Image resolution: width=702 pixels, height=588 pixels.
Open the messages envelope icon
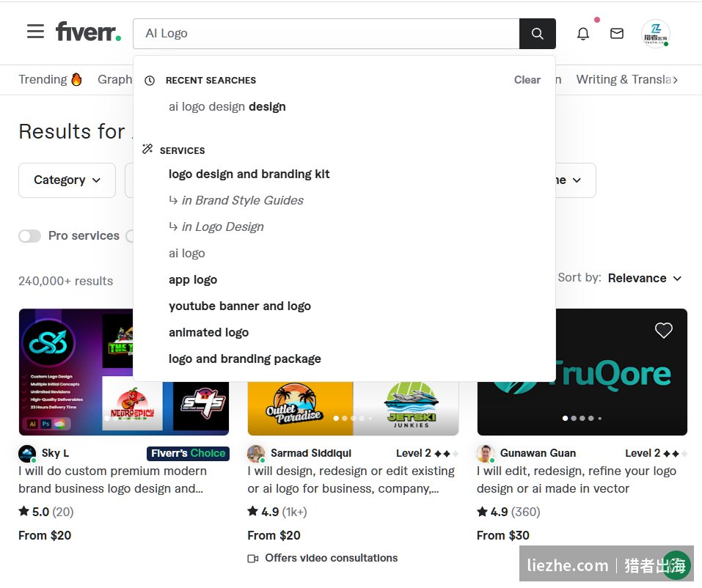[x=616, y=34]
